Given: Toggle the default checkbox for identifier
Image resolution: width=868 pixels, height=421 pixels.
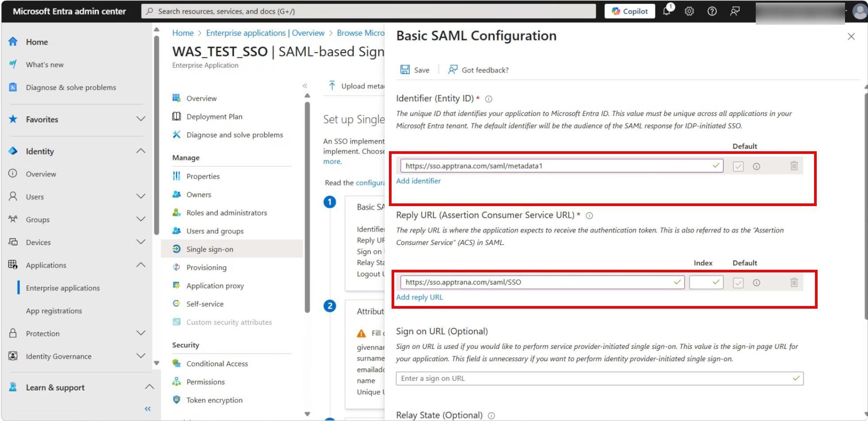Looking at the screenshot, I should 738,166.
